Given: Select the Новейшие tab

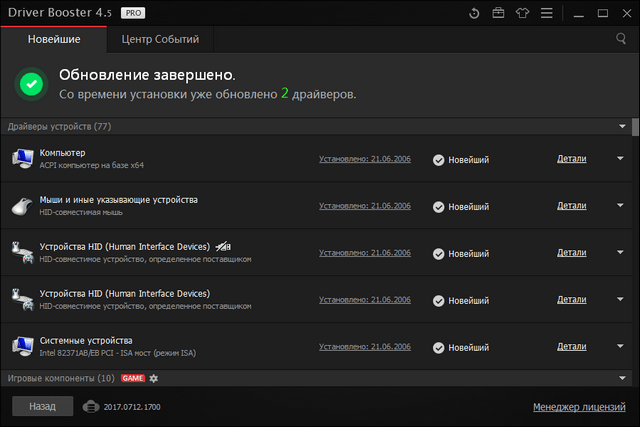Looking at the screenshot, I should point(55,39).
